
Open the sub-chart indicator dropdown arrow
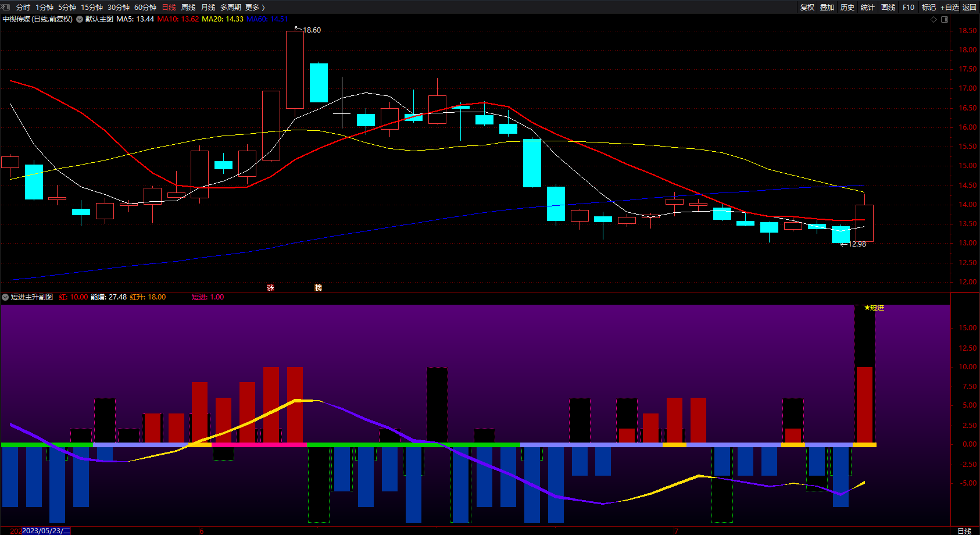5,297
